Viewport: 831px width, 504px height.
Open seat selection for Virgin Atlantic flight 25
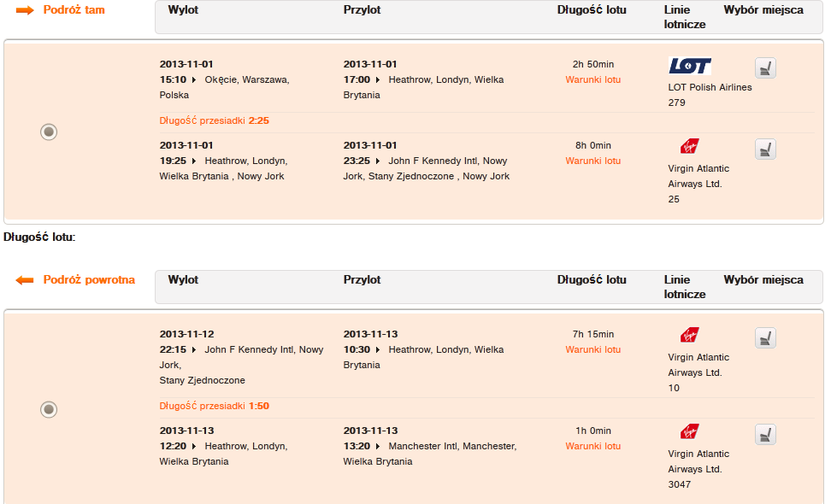765,149
